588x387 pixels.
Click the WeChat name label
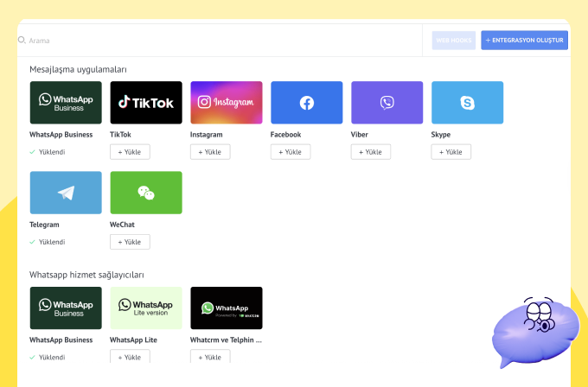click(122, 225)
